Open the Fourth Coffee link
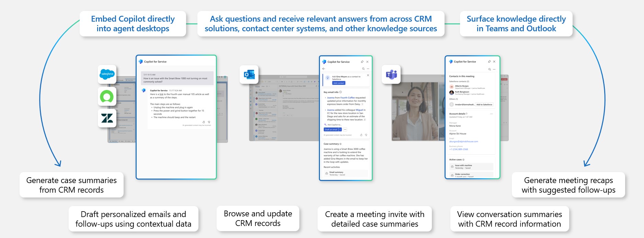The image size is (644, 238). tap(347, 98)
